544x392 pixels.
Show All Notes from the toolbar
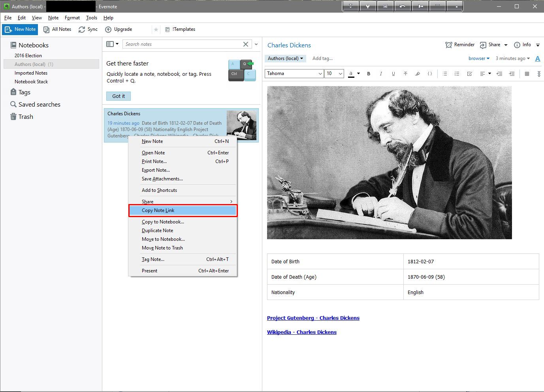pyautogui.click(x=57, y=29)
